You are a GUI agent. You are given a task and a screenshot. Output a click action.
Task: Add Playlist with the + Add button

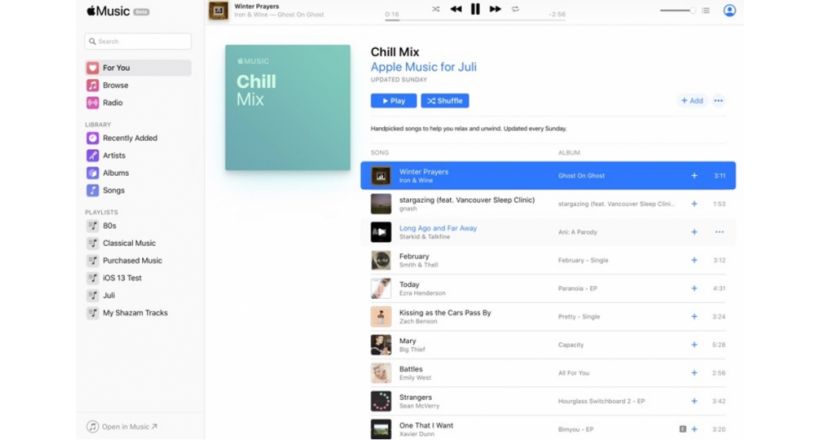(x=692, y=100)
